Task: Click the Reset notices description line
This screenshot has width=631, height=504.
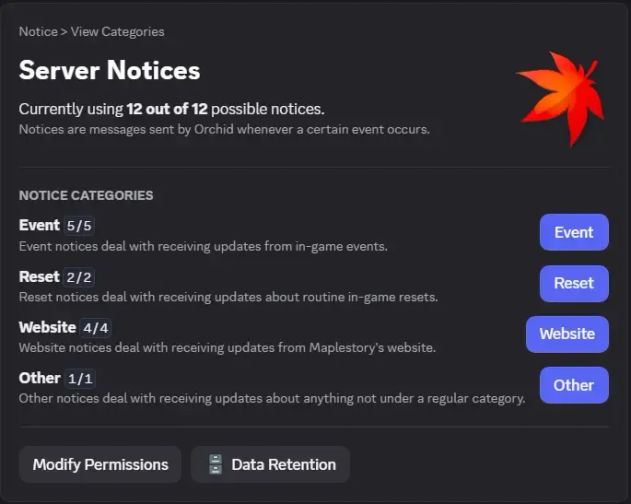Action: (x=228, y=297)
